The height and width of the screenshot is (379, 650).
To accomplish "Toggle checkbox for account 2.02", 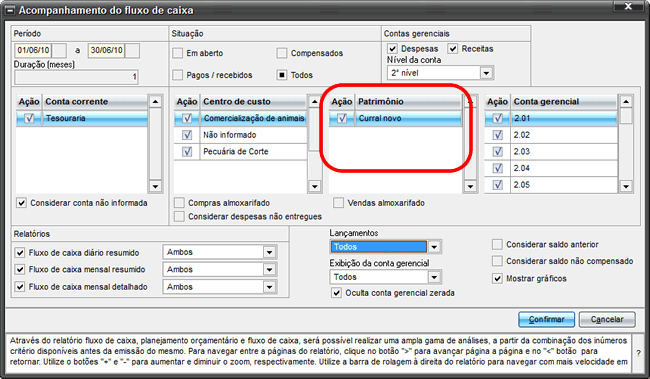I will tap(497, 135).
